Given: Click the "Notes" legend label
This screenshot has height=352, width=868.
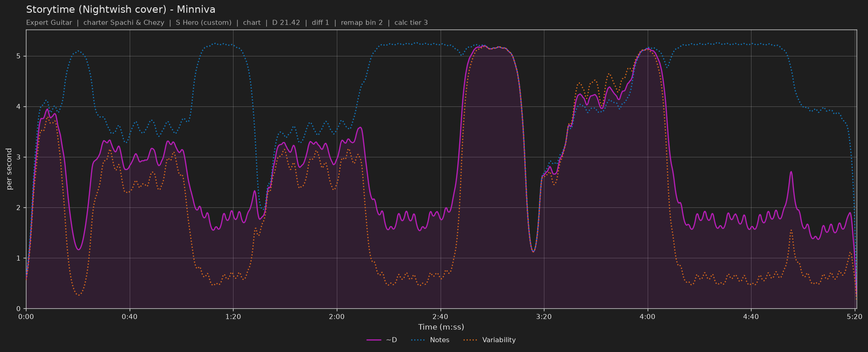Looking at the screenshot, I should 440,340.
